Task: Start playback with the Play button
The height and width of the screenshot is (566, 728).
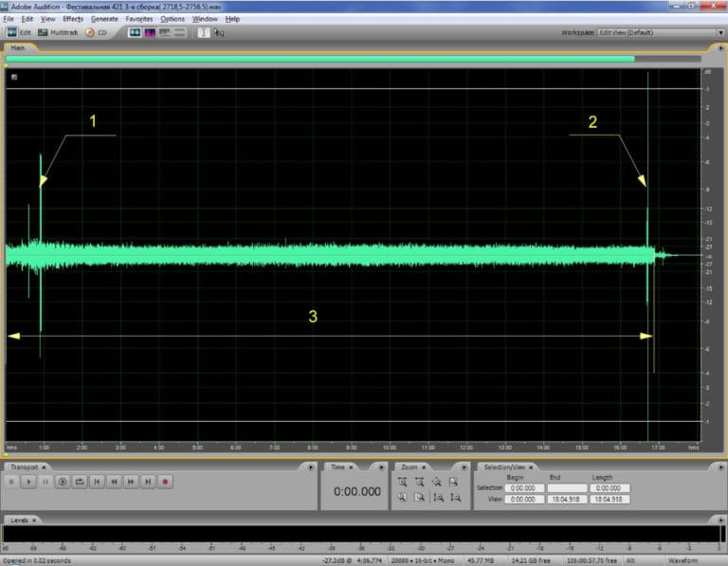Action: click(x=28, y=482)
